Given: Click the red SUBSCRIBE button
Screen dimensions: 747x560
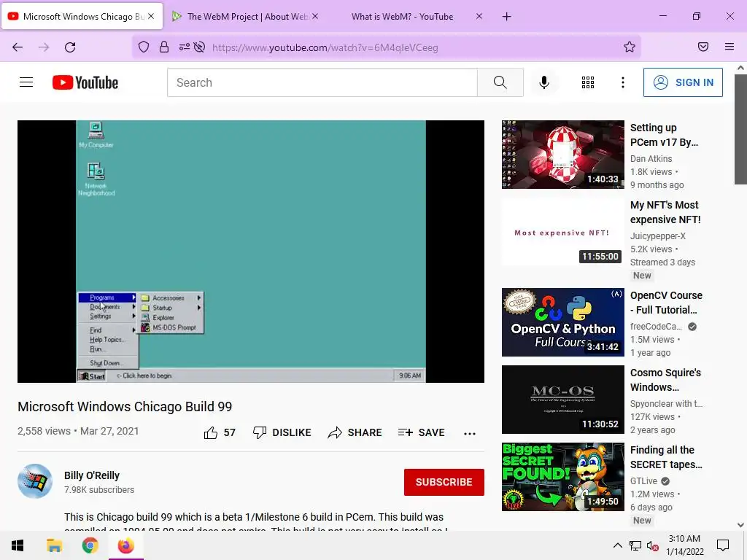Looking at the screenshot, I should 444,482.
